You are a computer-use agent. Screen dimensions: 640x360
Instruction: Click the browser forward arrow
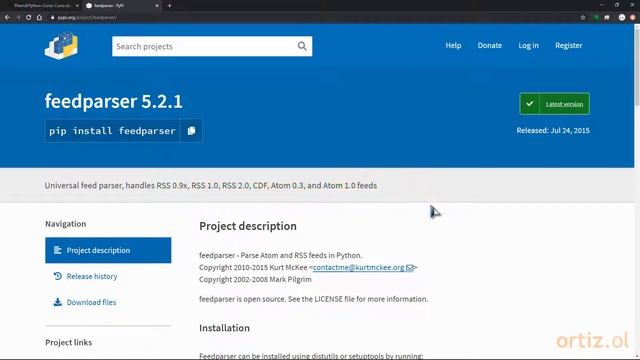18,18
